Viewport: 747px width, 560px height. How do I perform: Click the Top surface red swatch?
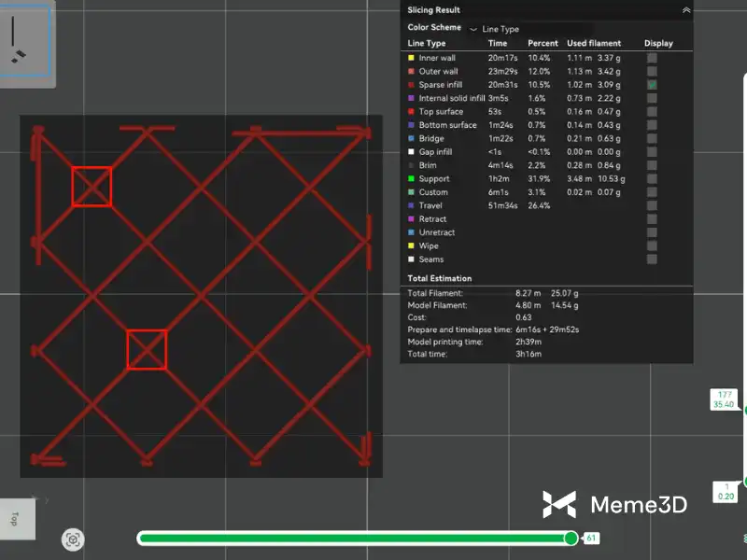[411, 111]
